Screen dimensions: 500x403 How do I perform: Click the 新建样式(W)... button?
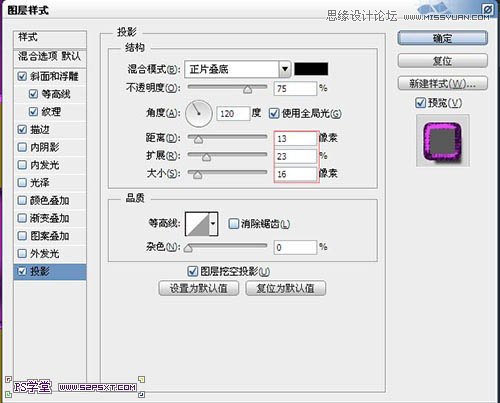[x=443, y=84]
